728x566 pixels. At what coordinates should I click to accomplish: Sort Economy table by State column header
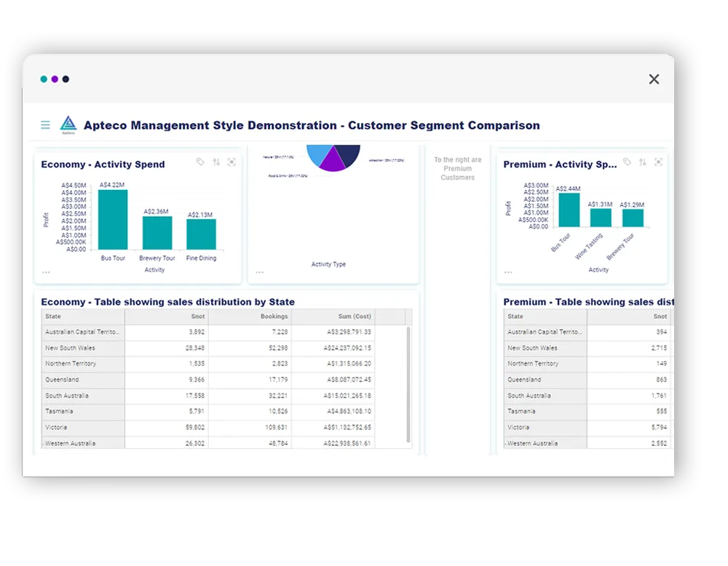[x=83, y=316]
